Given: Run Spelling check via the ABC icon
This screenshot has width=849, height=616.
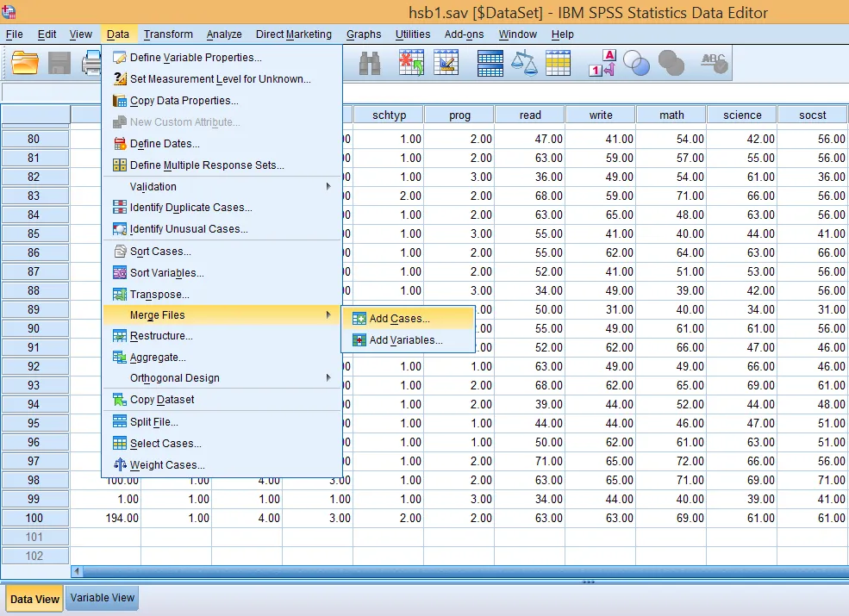Looking at the screenshot, I should 714,62.
